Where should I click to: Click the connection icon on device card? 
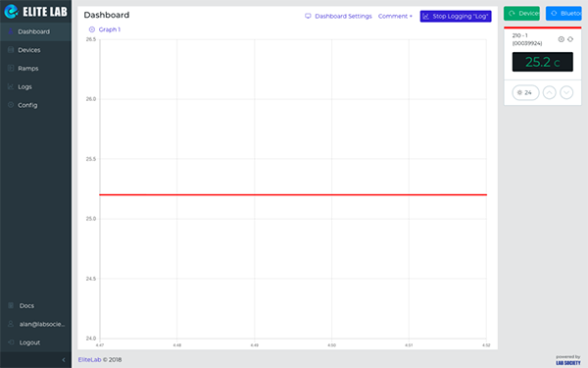click(570, 39)
